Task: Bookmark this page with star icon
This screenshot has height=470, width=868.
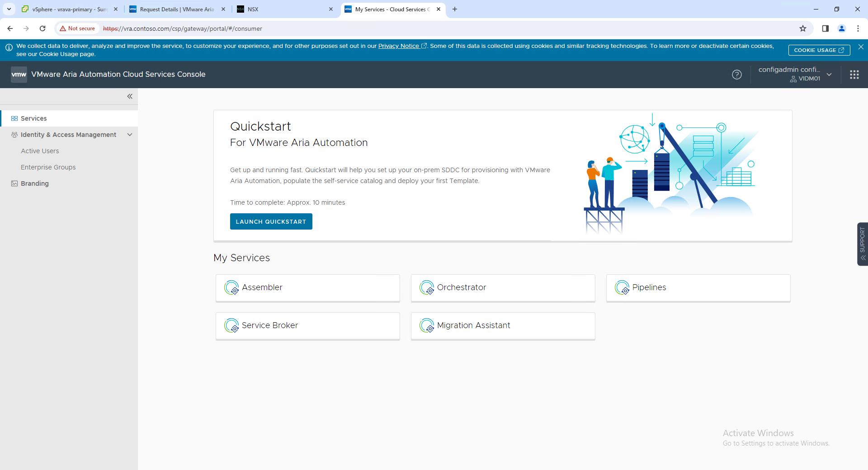Action: [x=803, y=28]
